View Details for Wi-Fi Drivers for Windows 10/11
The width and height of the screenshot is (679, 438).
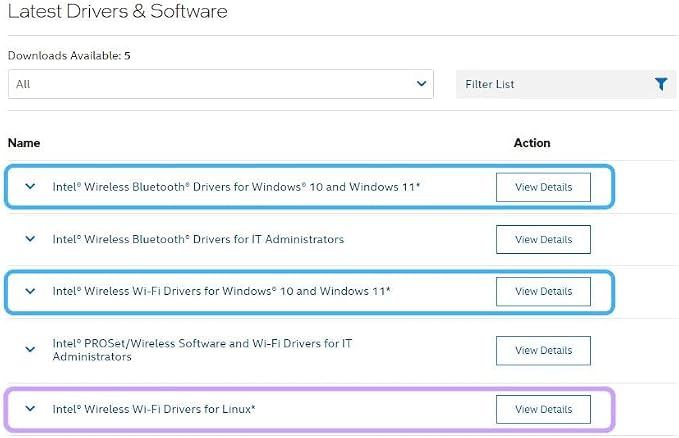543,292
